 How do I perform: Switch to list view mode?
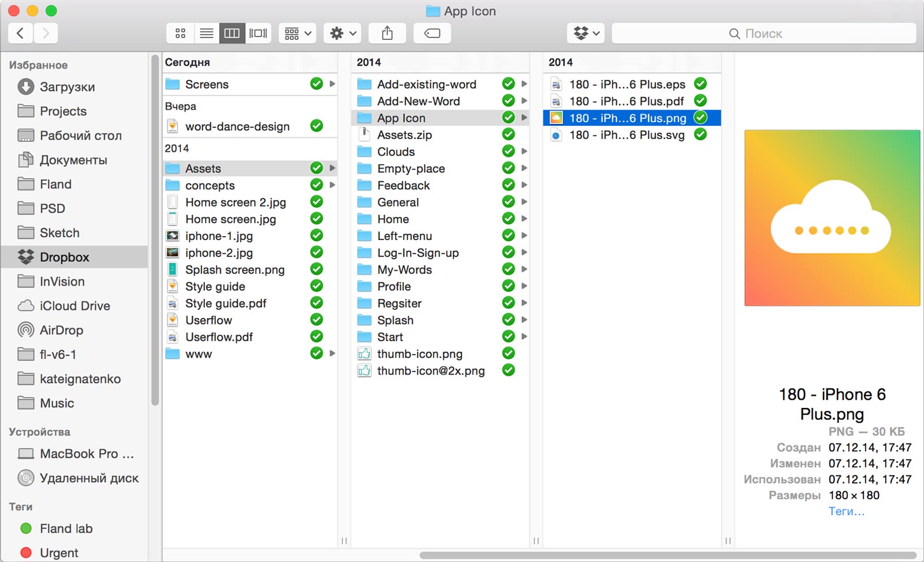point(206,33)
